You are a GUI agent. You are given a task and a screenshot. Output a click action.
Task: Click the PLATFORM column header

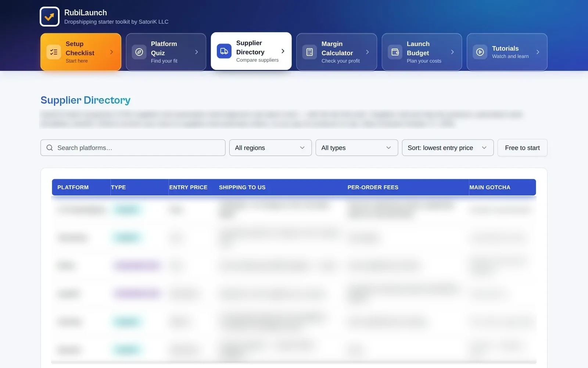(73, 187)
